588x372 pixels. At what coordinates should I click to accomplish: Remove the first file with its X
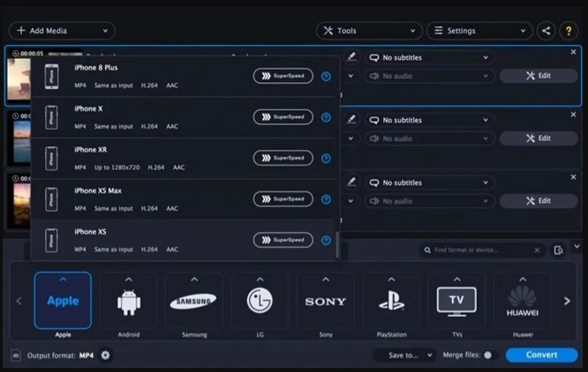click(573, 52)
